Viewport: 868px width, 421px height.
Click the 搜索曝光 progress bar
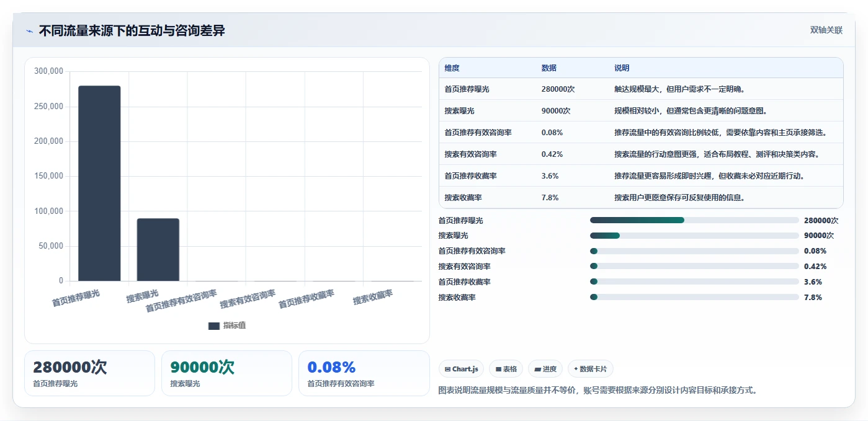point(694,236)
